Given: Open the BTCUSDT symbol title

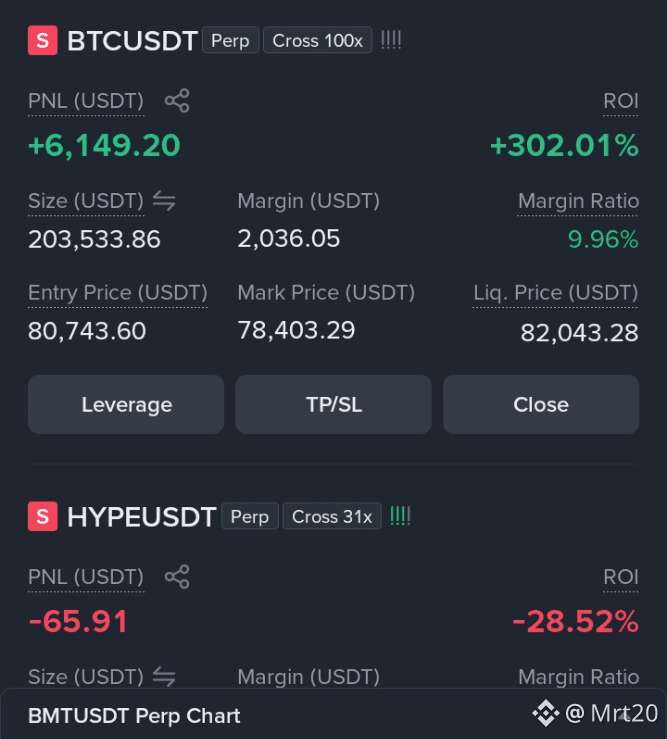Looking at the screenshot, I should (x=132, y=41).
